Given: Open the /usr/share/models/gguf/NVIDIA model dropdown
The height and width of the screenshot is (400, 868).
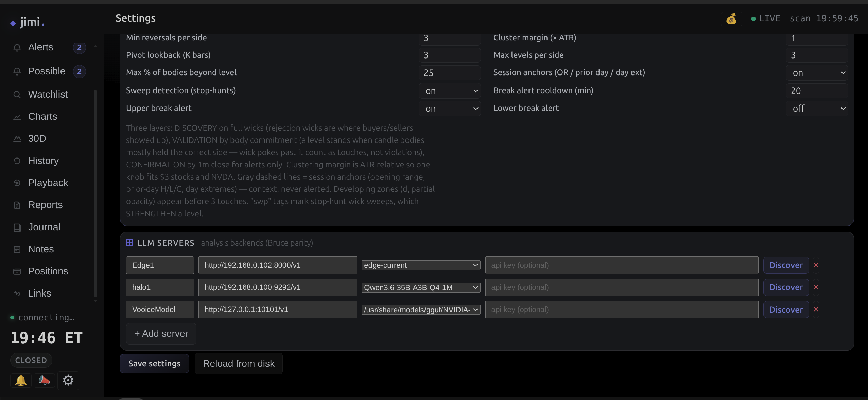Looking at the screenshot, I should 421,310.
